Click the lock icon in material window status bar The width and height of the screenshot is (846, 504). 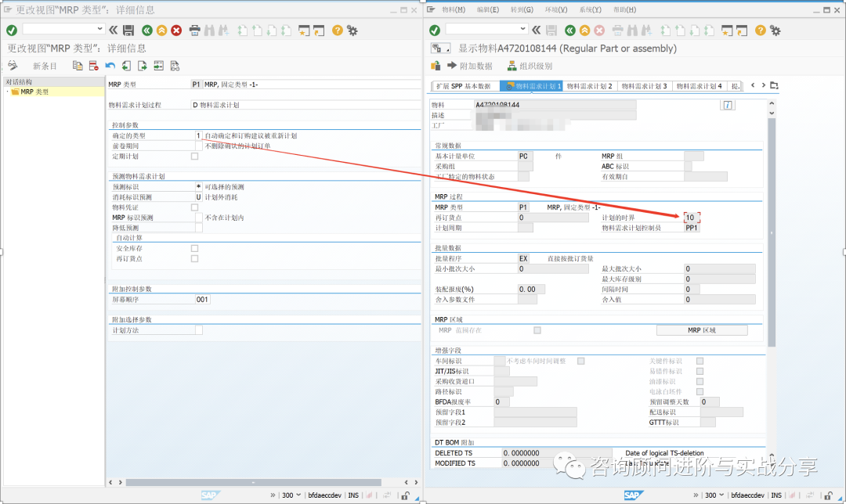pos(828,495)
